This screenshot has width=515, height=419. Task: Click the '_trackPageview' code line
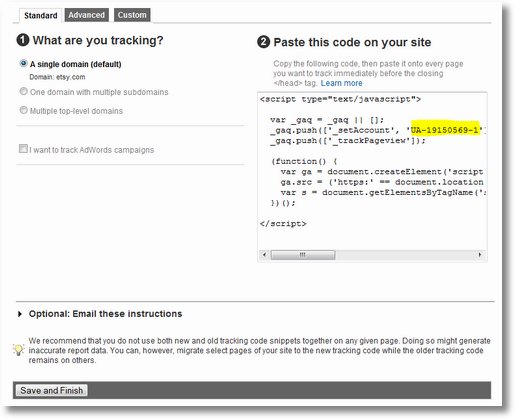tap(348, 141)
